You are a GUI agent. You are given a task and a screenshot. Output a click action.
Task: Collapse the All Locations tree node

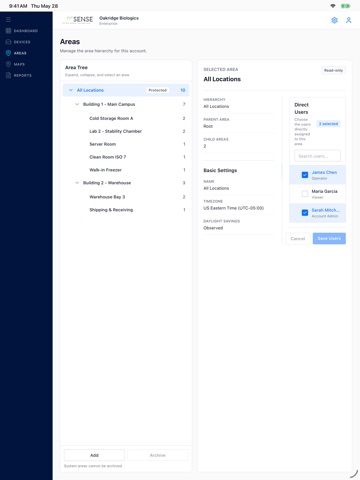coord(71,90)
